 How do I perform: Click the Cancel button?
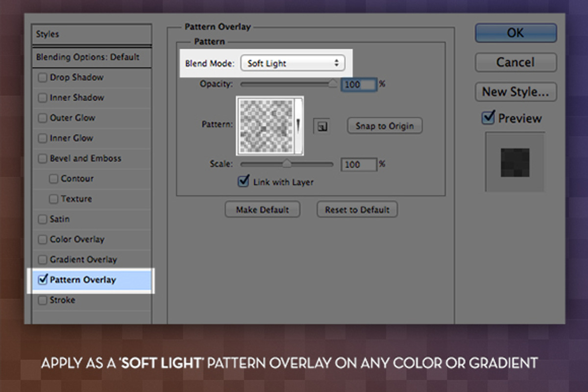click(515, 62)
